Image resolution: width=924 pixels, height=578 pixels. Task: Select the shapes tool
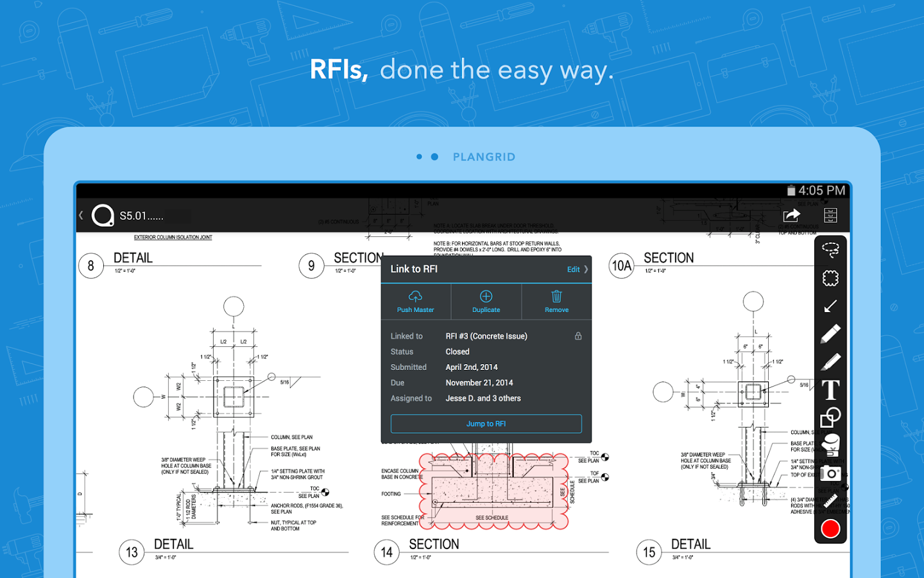point(830,417)
